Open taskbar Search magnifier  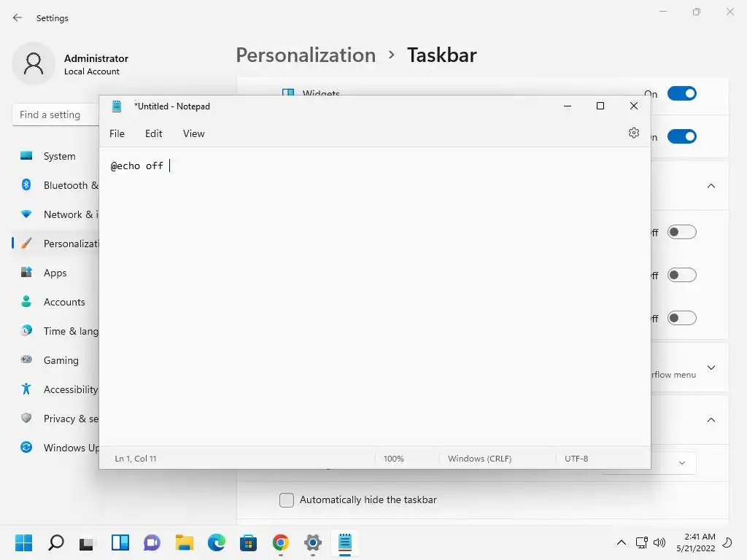click(x=56, y=542)
